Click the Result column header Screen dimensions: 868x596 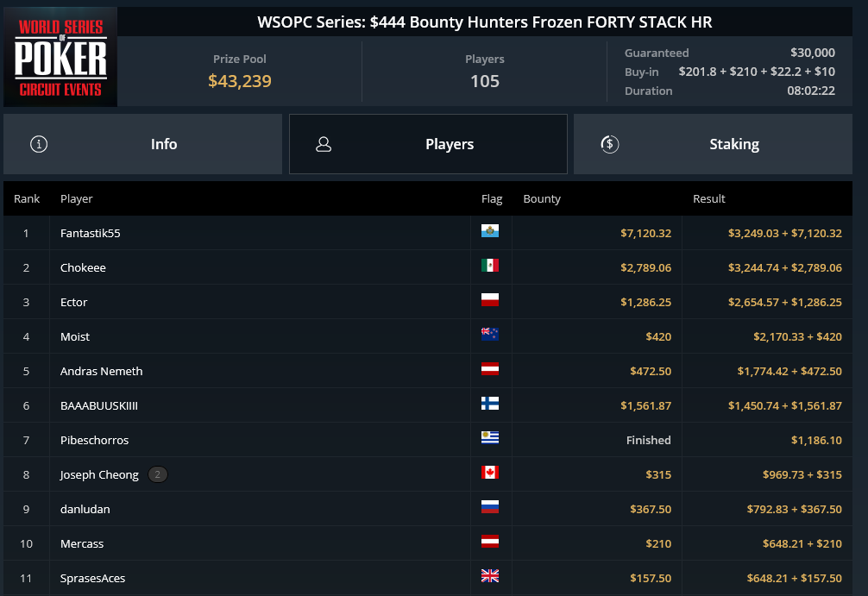click(708, 198)
